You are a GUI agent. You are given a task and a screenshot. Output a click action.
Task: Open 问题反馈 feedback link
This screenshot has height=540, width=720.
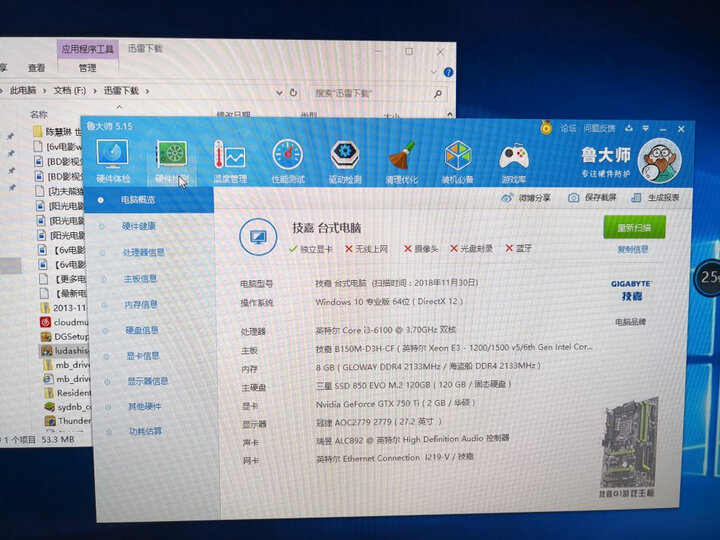599,128
